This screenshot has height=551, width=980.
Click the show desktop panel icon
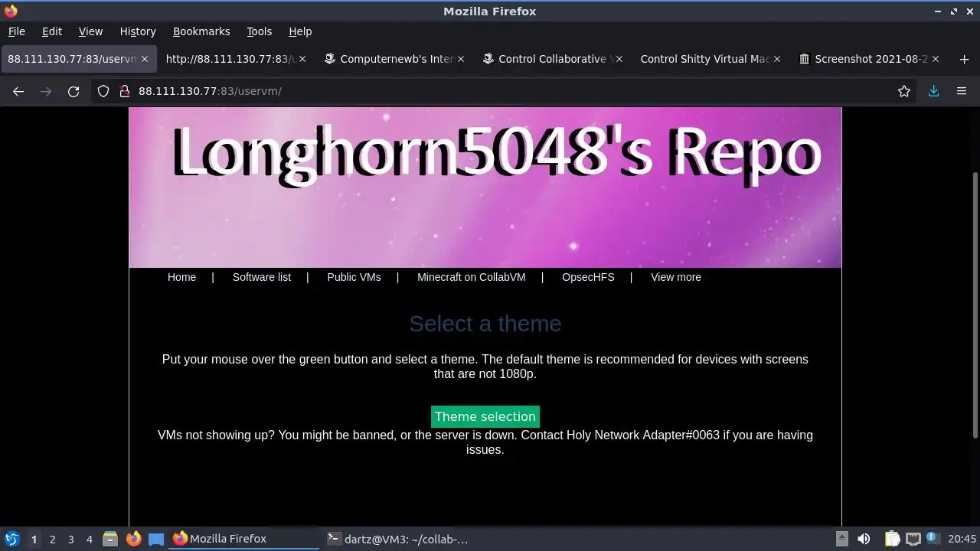(x=156, y=539)
